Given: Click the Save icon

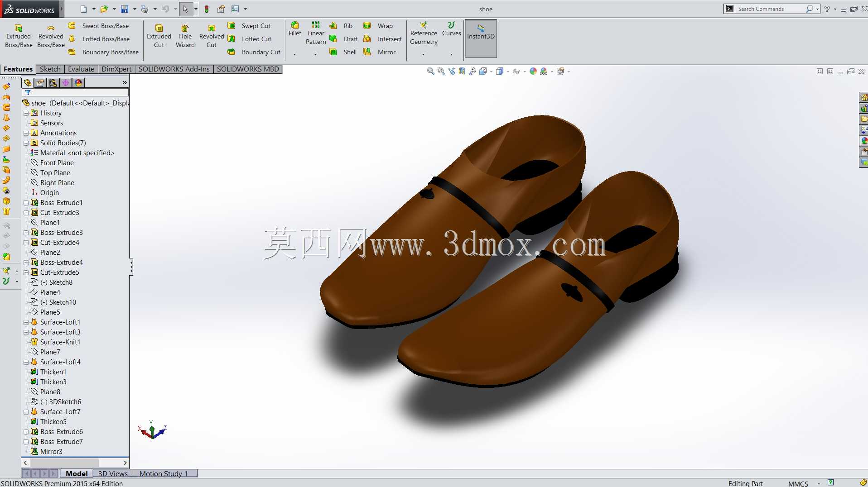Looking at the screenshot, I should [x=124, y=9].
